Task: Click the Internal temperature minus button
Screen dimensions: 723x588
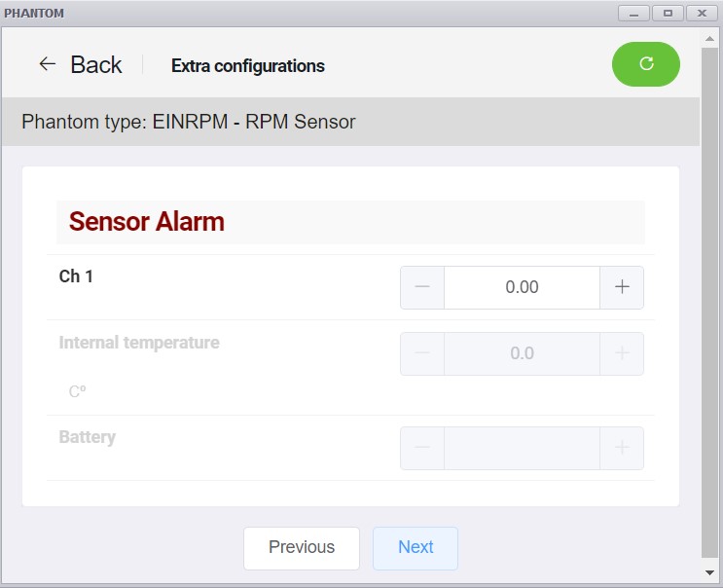Action: [x=422, y=353]
